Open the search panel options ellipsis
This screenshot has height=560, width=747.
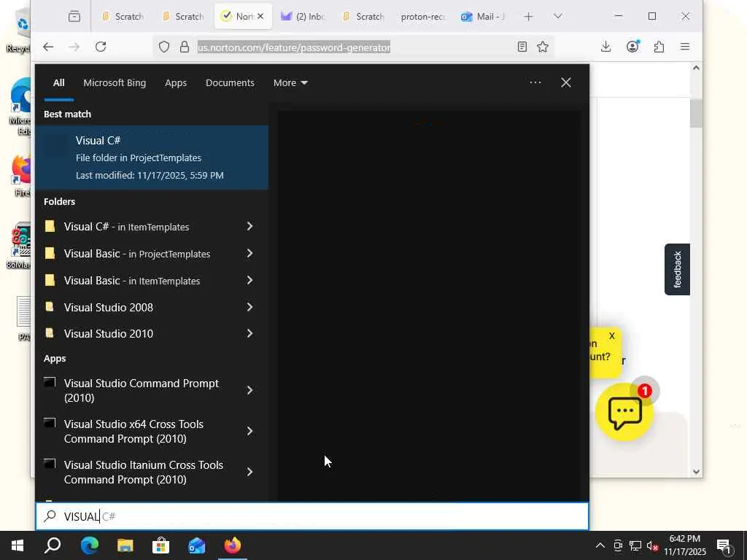535,82
